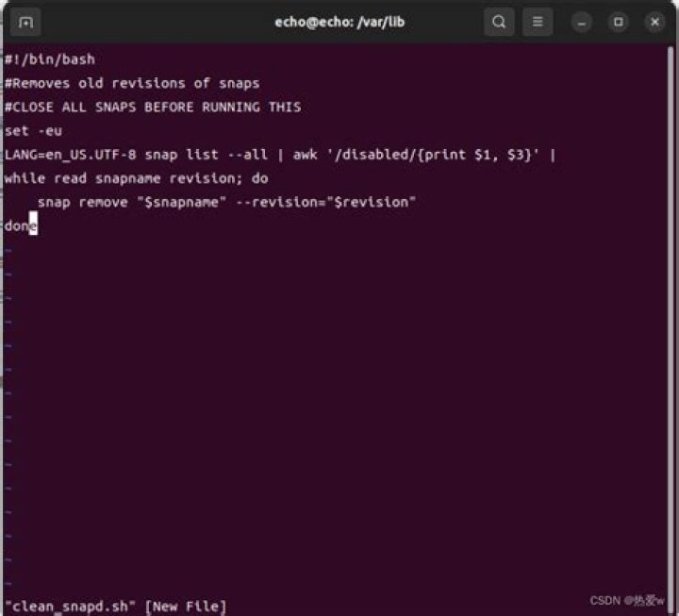Click the snap remove command line

coord(226,202)
